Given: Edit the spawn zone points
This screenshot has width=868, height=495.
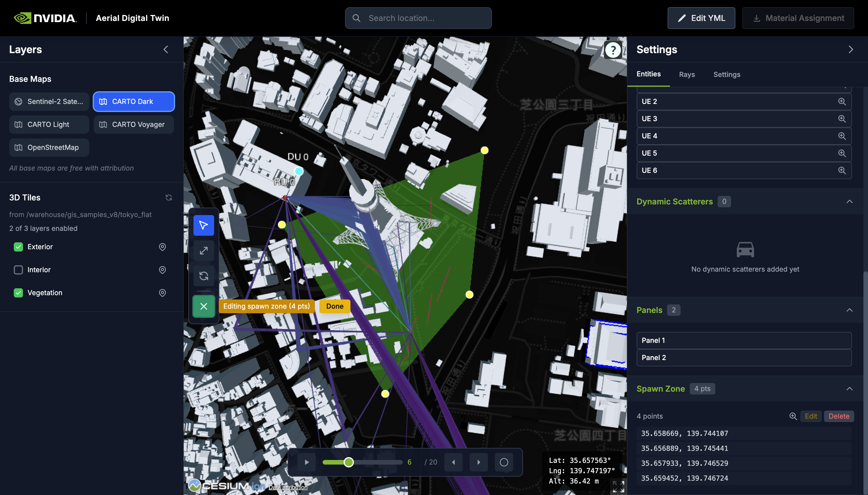Looking at the screenshot, I should point(811,416).
